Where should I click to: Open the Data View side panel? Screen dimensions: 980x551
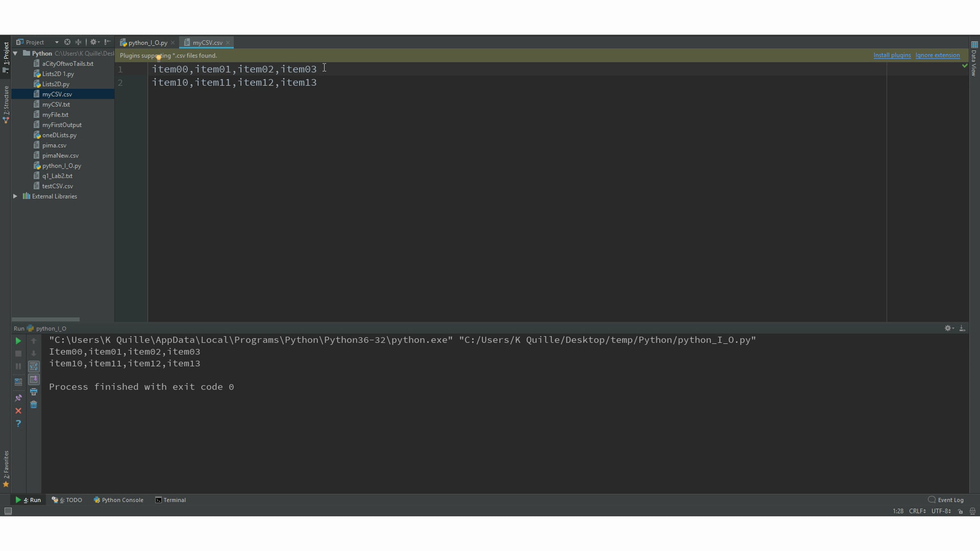pyautogui.click(x=974, y=58)
